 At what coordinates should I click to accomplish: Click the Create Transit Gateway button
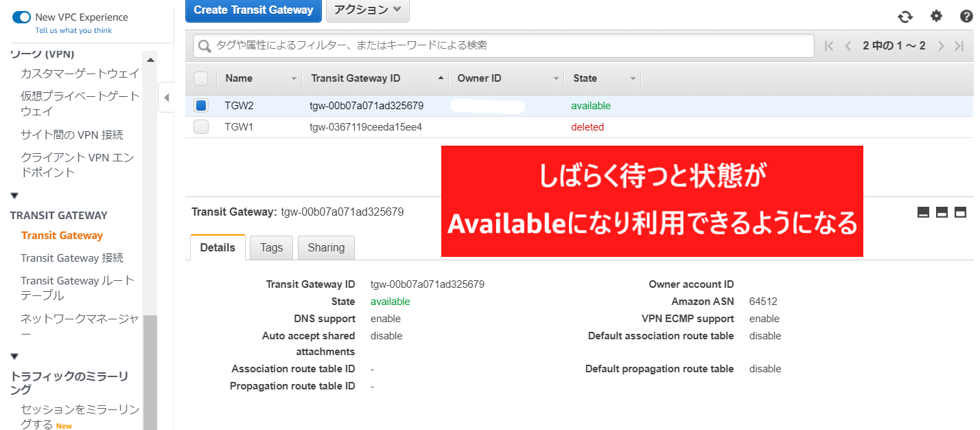pyautogui.click(x=253, y=10)
